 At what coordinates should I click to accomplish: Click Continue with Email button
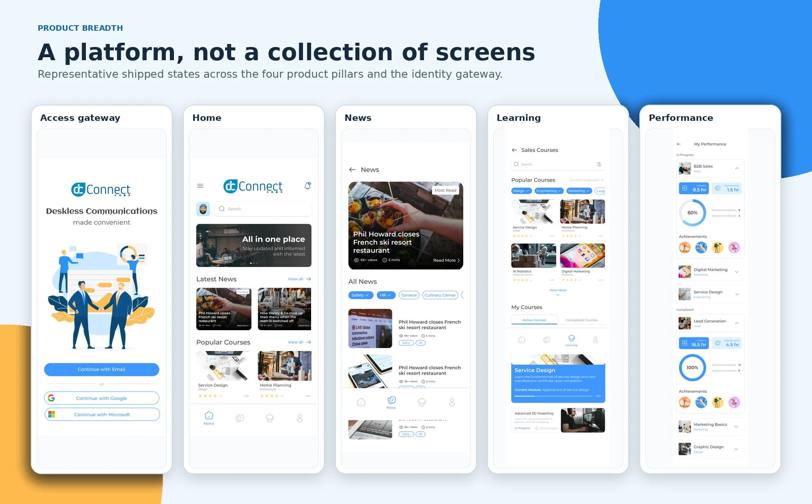[102, 369]
